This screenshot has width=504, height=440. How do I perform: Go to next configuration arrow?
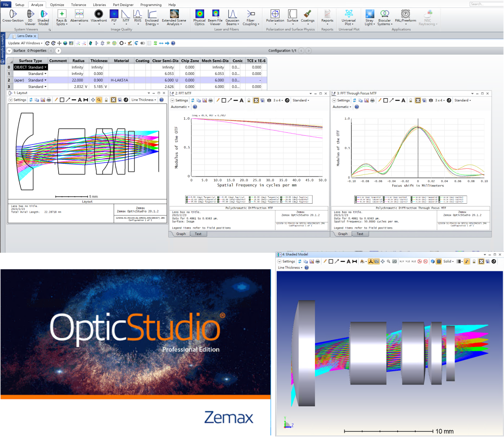click(308, 51)
